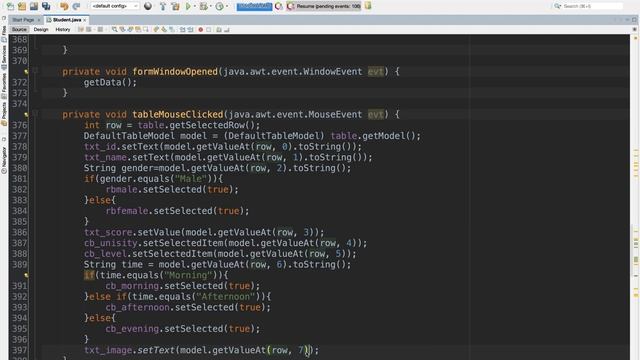
Task: Collapse tableMouseClicked method fold marker
Action: (36, 114)
